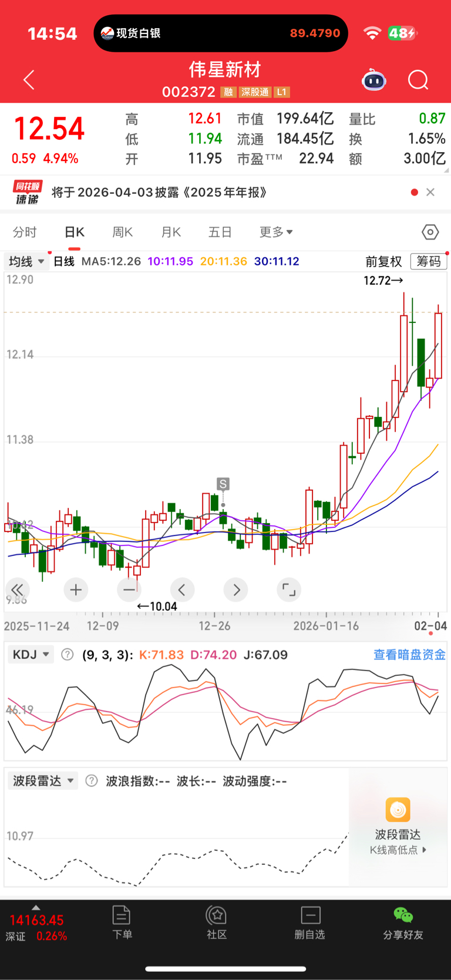Open stock search magnifier icon
The height and width of the screenshot is (980, 451).
[418, 80]
